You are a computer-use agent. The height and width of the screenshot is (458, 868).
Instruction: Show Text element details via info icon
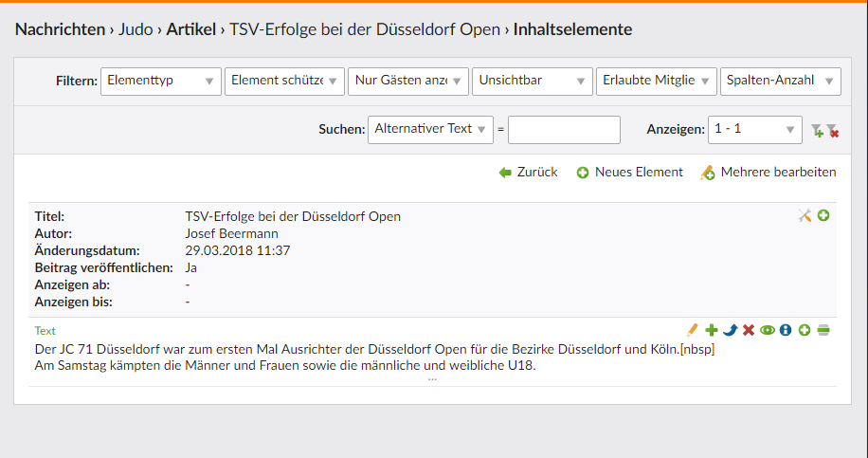pos(786,330)
